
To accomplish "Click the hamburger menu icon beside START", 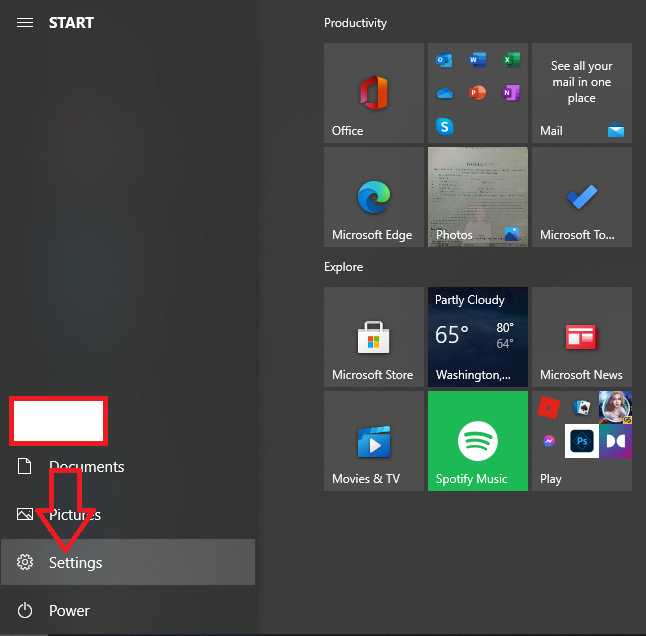I will (x=25, y=23).
